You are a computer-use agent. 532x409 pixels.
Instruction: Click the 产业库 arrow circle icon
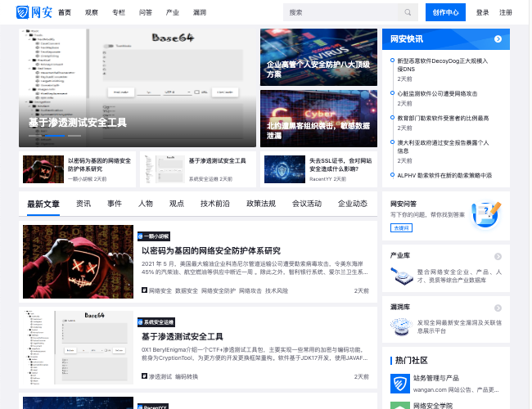498,256
